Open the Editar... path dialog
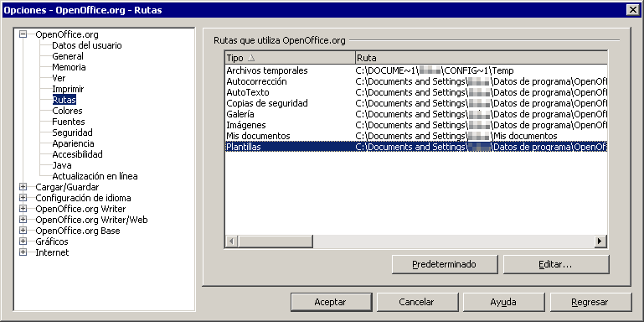This screenshot has height=322, width=644. pos(555,264)
